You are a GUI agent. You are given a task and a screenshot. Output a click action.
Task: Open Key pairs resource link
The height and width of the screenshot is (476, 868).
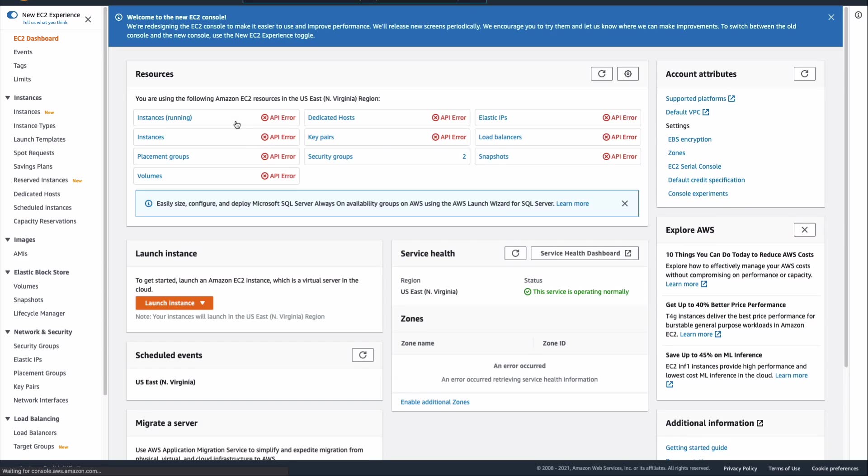pyautogui.click(x=321, y=137)
